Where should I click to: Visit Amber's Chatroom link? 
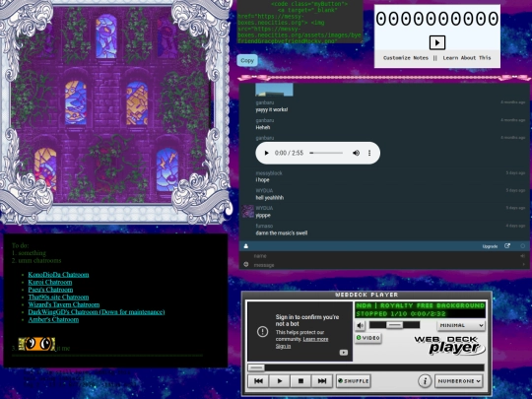[x=53, y=319]
